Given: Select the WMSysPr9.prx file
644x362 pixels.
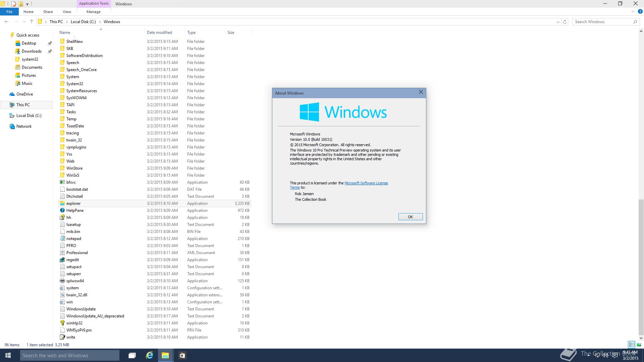Looking at the screenshot, I should click(x=154, y=330).
